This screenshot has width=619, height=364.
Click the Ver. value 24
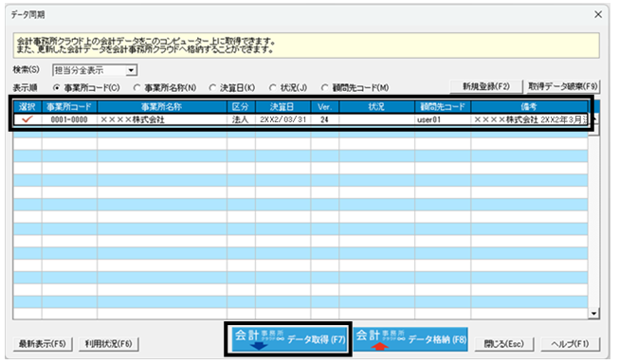[324, 119]
